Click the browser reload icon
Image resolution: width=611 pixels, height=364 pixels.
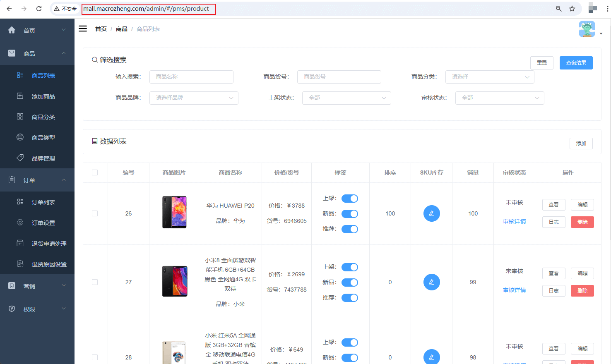click(x=39, y=9)
